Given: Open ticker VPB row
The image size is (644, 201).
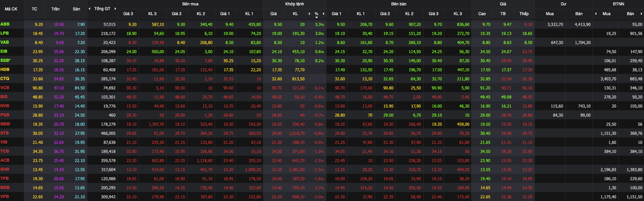Looking at the screenshot, I should [x=5, y=197].
